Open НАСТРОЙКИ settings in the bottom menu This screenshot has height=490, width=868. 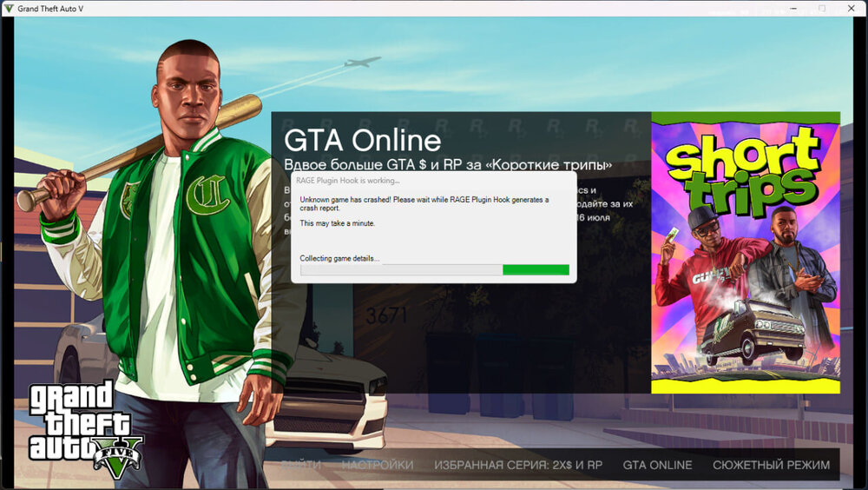[378, 465]
